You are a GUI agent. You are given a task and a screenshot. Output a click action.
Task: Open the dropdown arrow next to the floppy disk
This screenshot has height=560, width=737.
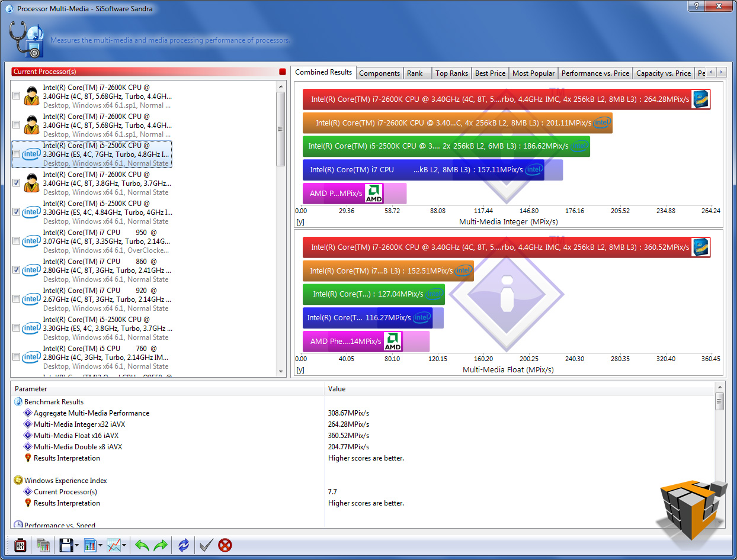pyautogui.click(x=77, y=546)
